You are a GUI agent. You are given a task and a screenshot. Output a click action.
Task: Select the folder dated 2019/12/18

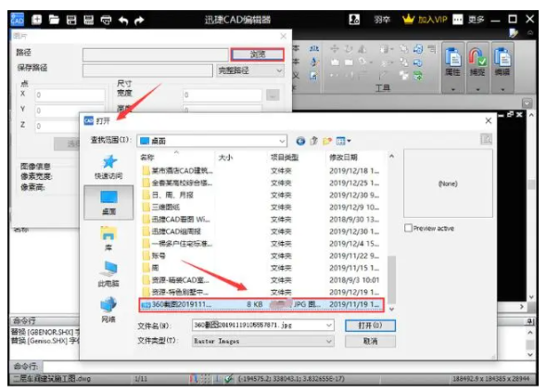pos(261,171)
